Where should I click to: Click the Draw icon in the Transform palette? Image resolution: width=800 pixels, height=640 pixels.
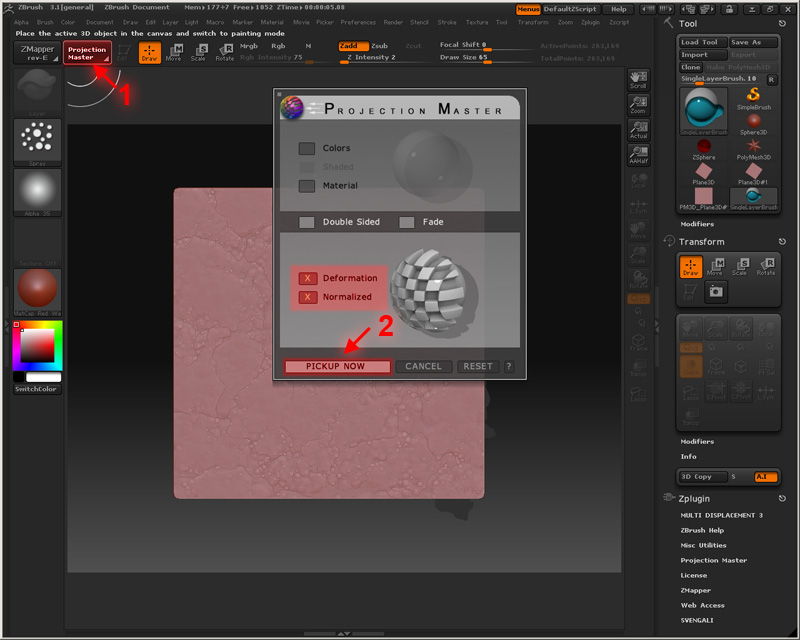pos(690,266)
